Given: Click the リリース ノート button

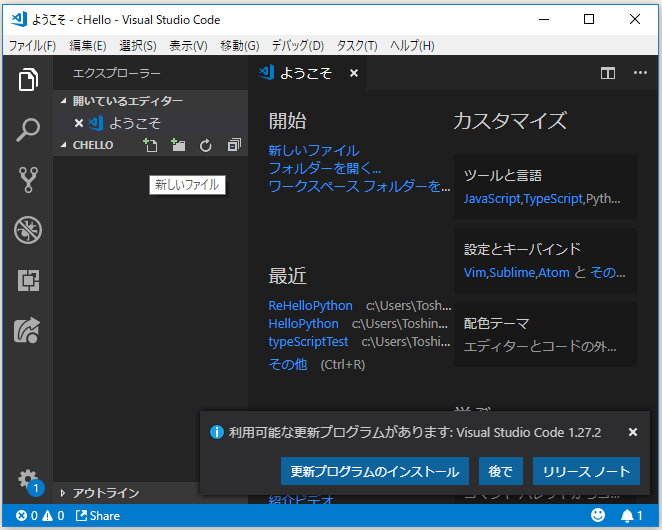Looking at the screenshot, I should 586,471.
